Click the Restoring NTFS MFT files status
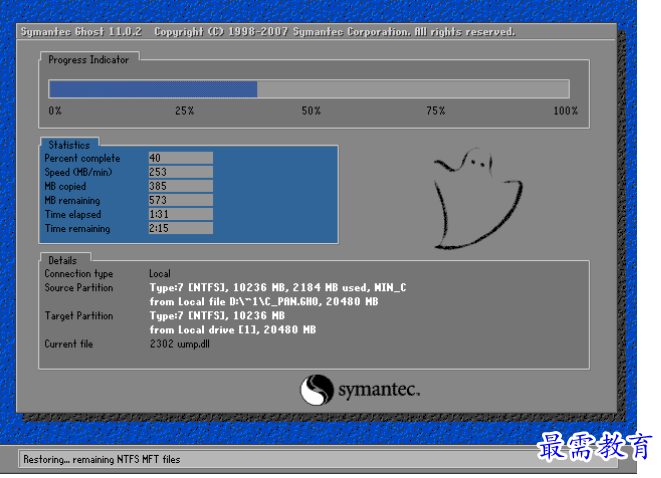The width and height of the screenshot is (661, 478). tap(102, 459)
